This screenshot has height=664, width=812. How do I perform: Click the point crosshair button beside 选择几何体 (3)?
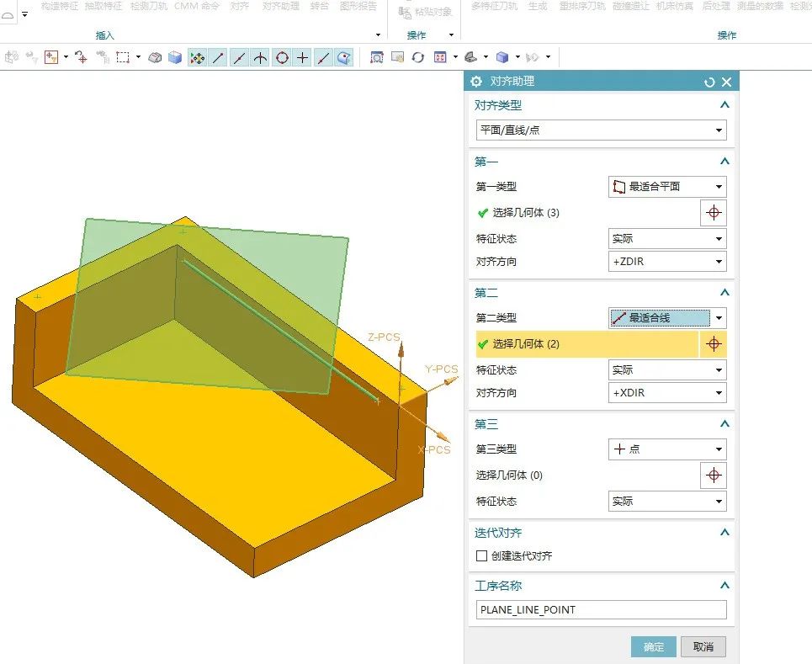714,213
